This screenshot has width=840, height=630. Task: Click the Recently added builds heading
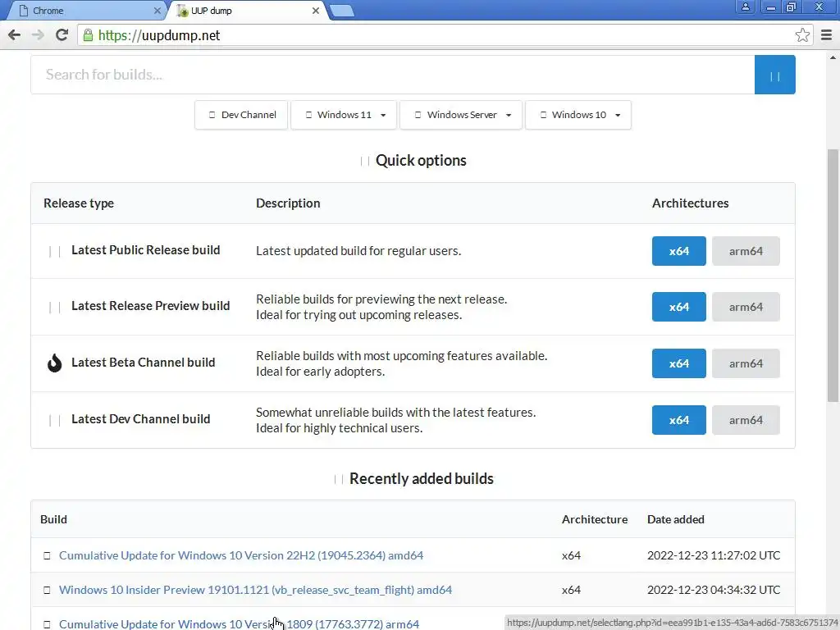422,478
